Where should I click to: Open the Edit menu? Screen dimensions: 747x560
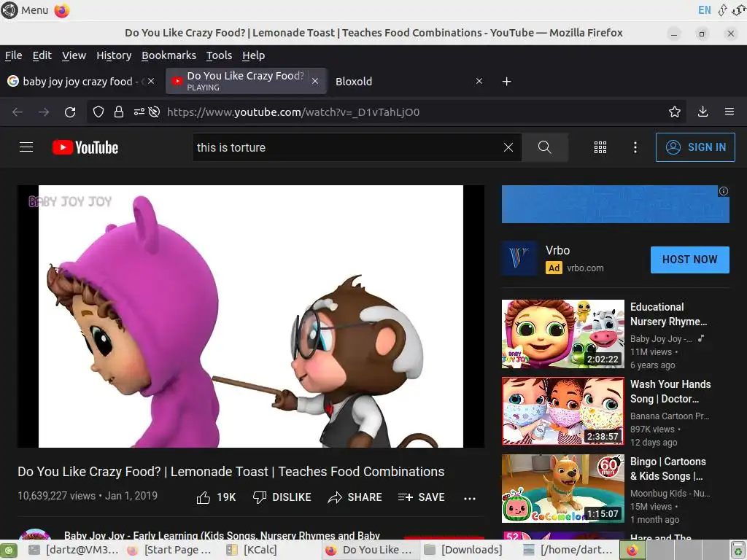(x=42, y=55)
